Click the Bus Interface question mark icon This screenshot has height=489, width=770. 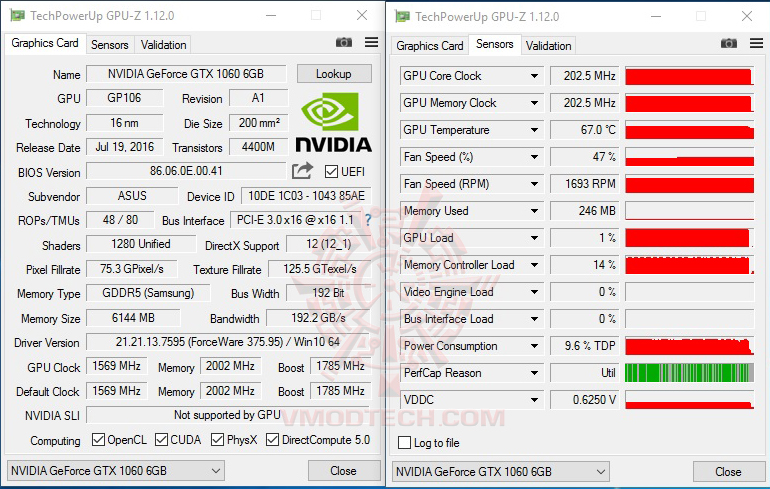[368, 219]
